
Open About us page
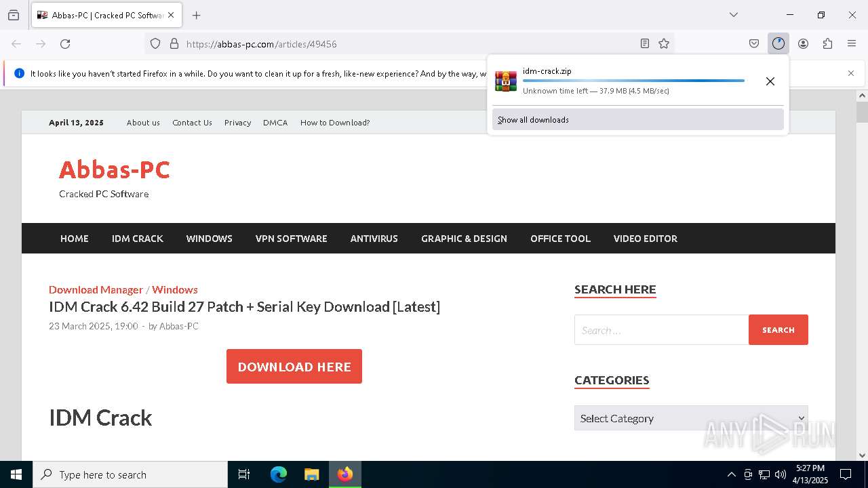tap(143, 123)
